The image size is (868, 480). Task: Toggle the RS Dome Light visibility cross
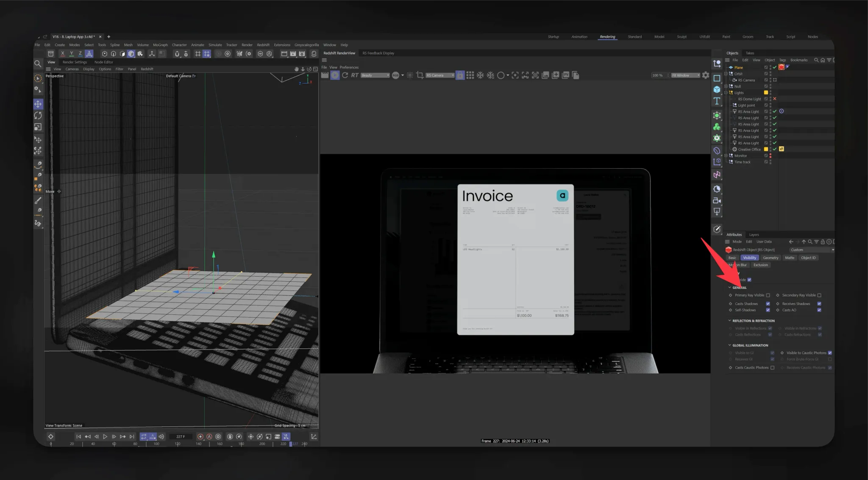pyautogui.click(x=775, y=99)
